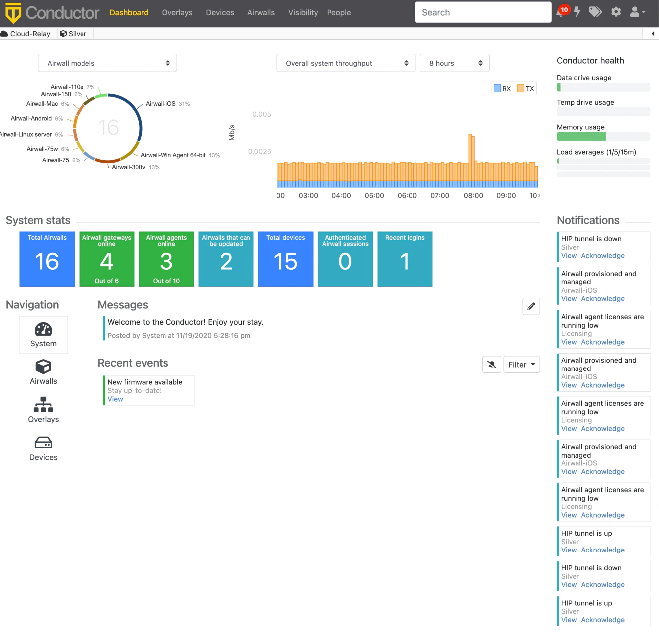
Task: Go to the Dashboard menu item
Action: (x=129, y=13)
